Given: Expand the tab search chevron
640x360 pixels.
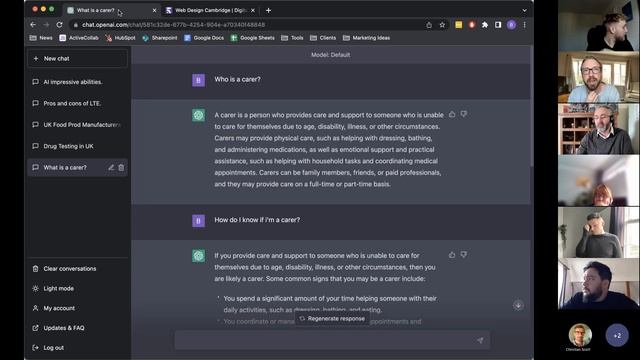Looking at the screenshot, I should pos(524,10).
